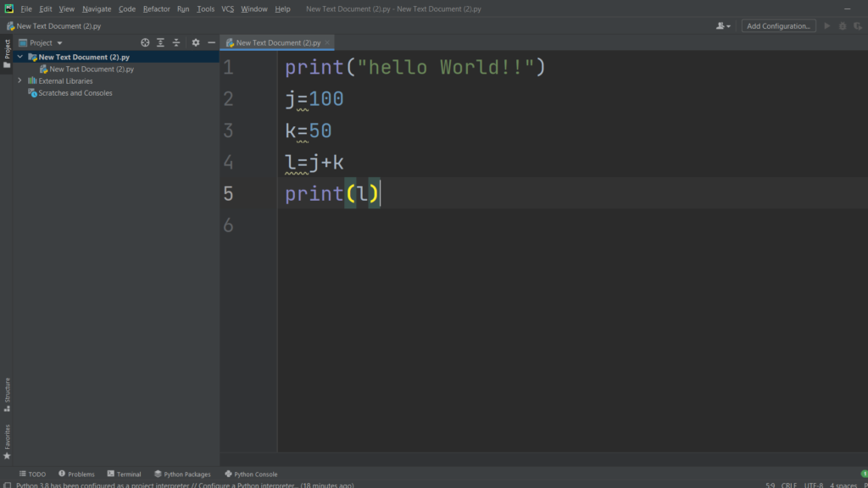Close the New Text Document (2).py editor tab
868x488 pixels.
[327, 42]
